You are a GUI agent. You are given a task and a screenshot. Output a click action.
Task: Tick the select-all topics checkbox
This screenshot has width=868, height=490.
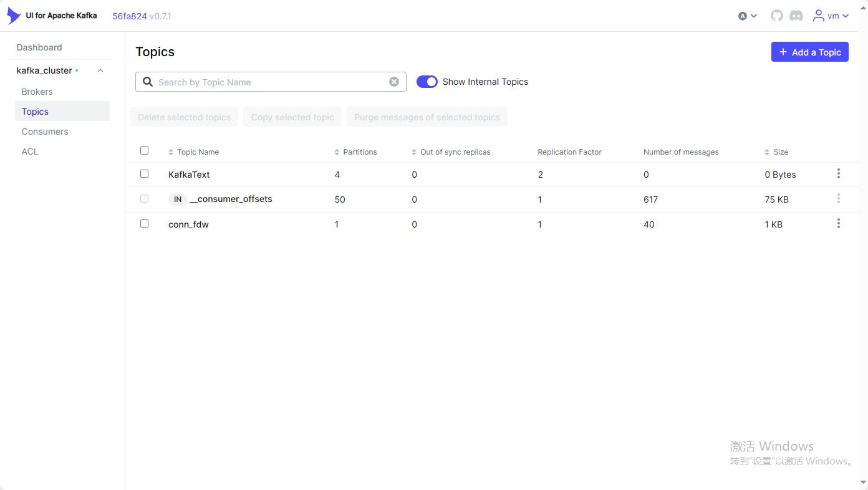(145, 151)
